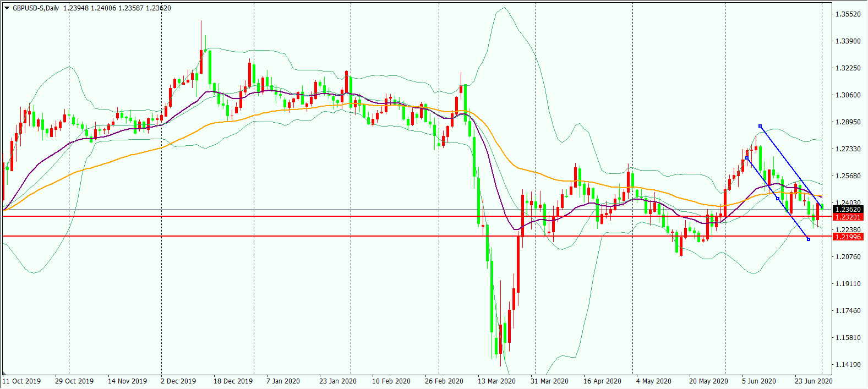Click the 1.28950 price scale label
The width and height of the screenshot is (868, 389).
(848, 122)
